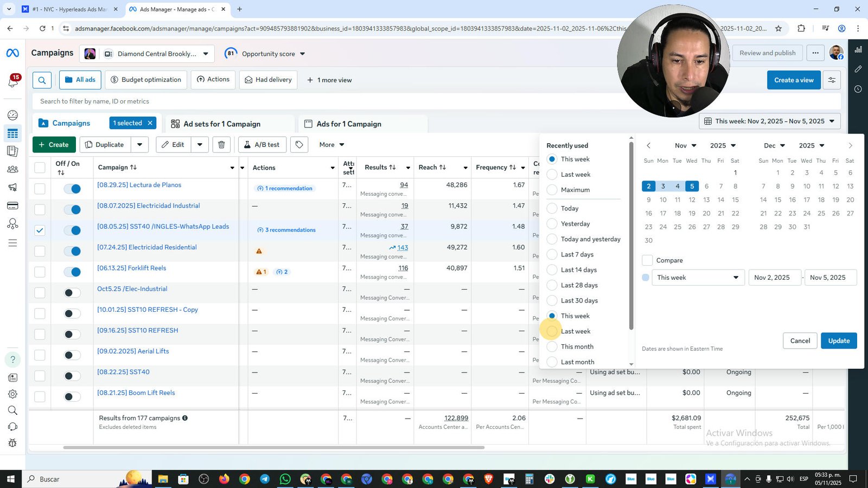Viewport: 868px width, 488px height.
Task: Open the history clock icon in right panel
Action: [x=858, y=89]
